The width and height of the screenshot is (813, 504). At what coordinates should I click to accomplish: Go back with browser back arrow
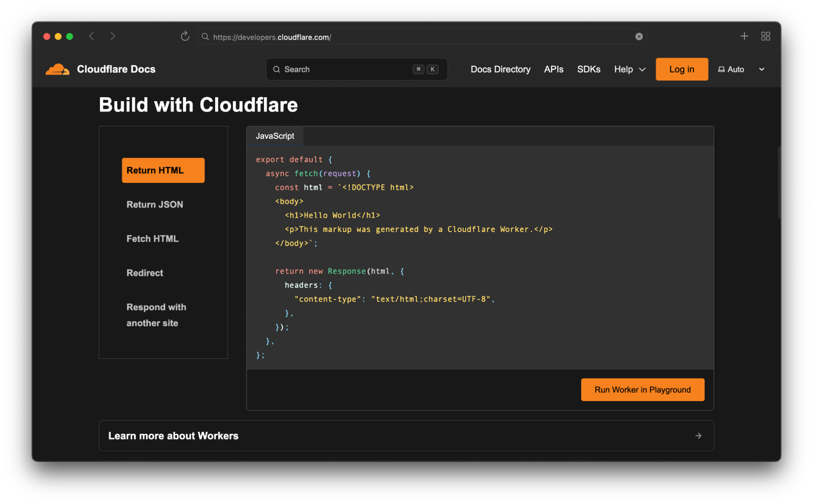click(92, 37)
